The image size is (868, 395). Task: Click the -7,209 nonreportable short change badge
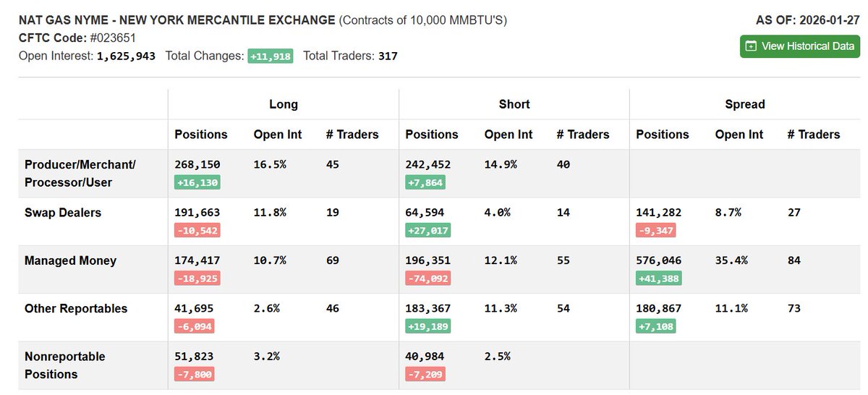(425, 374)
